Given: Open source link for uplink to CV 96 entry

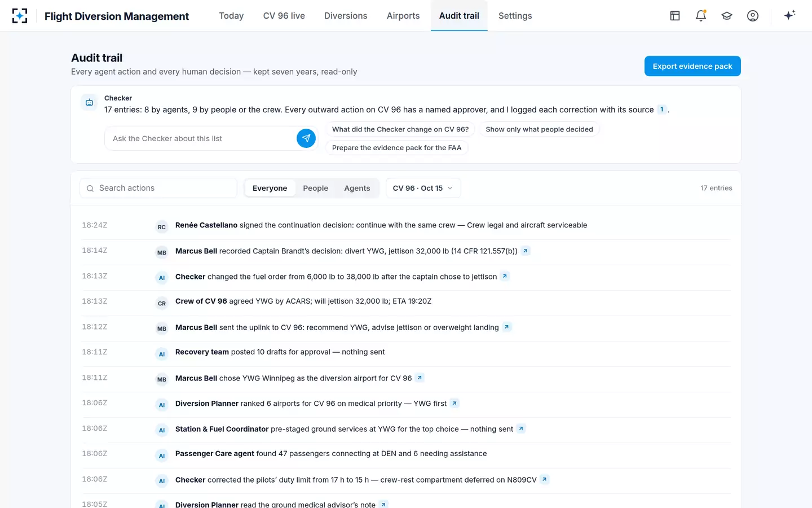Looking at the screenshot, I should pos(507,327).
